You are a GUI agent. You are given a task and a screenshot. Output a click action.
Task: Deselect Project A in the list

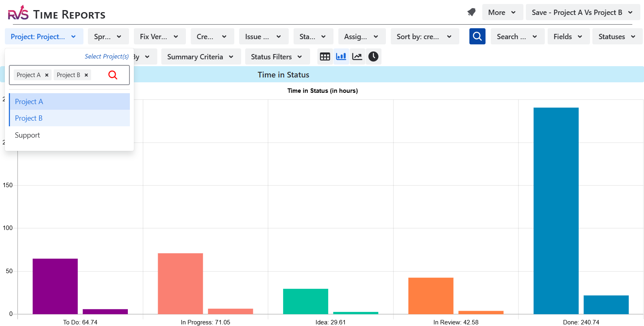(x=69, y=102)
